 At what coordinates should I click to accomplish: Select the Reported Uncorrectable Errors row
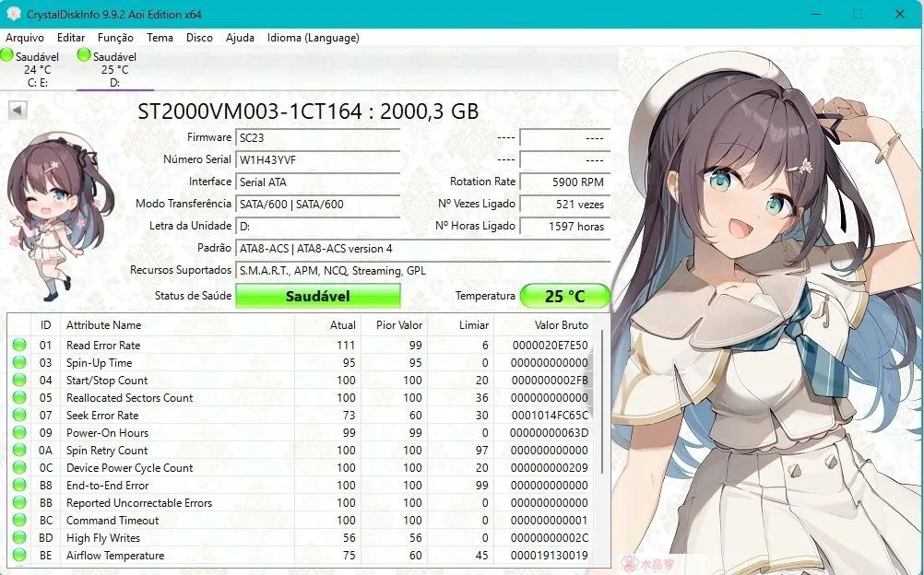pos(301,502)
